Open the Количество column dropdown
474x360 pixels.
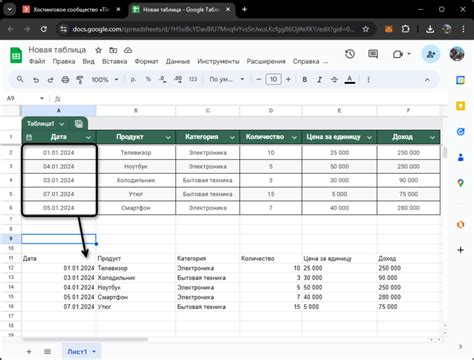point(294,137)
